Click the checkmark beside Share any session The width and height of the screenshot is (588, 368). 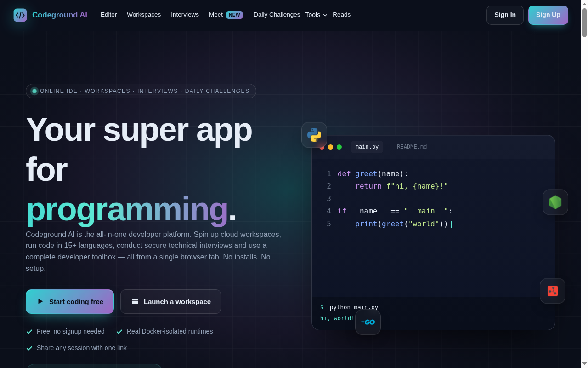pyautogui.click(x=29, y=348)
